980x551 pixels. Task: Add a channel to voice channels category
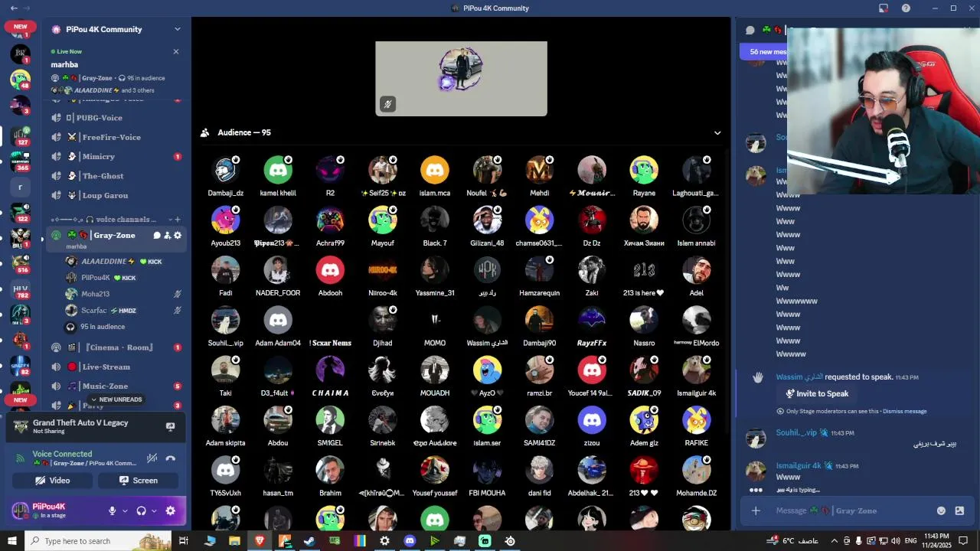pos(178,220)
